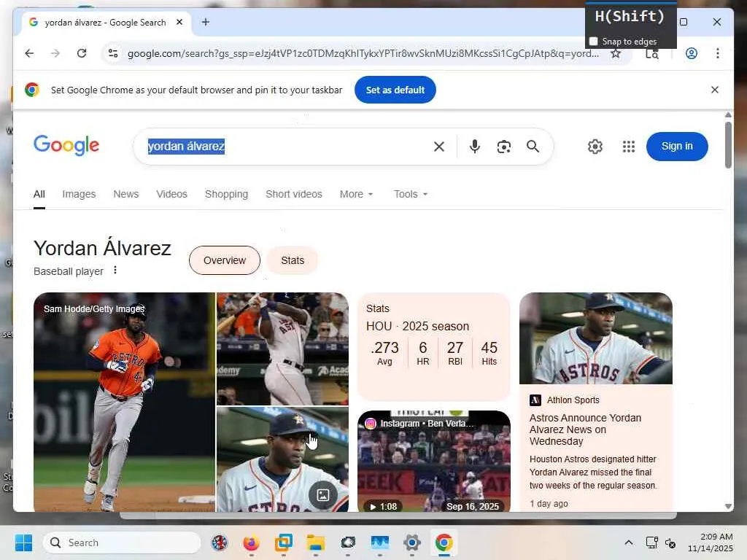Expand the More search filter dropdown
Screen dimensions: 747x560
point(356,194)
